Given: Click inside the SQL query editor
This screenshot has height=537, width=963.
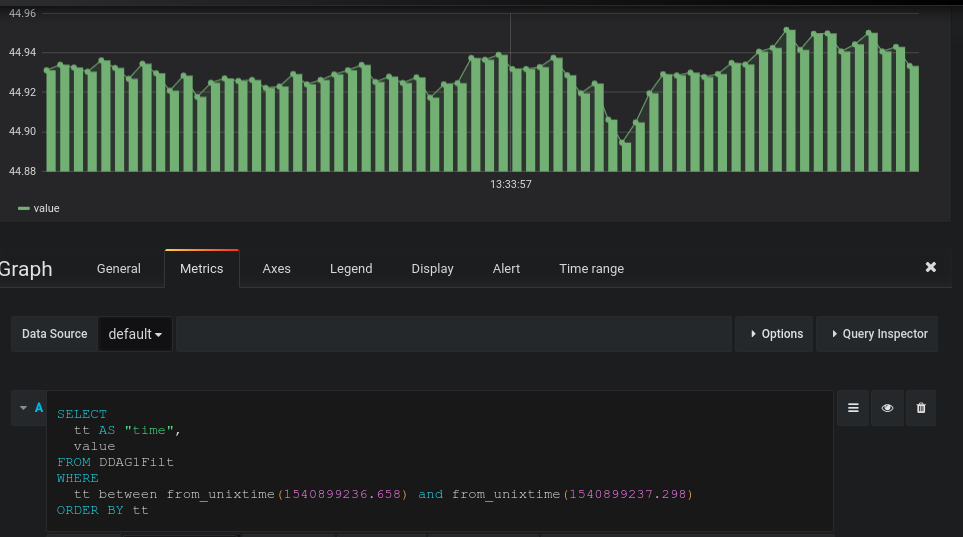Looking at the screenshot, I should (440, 461).
